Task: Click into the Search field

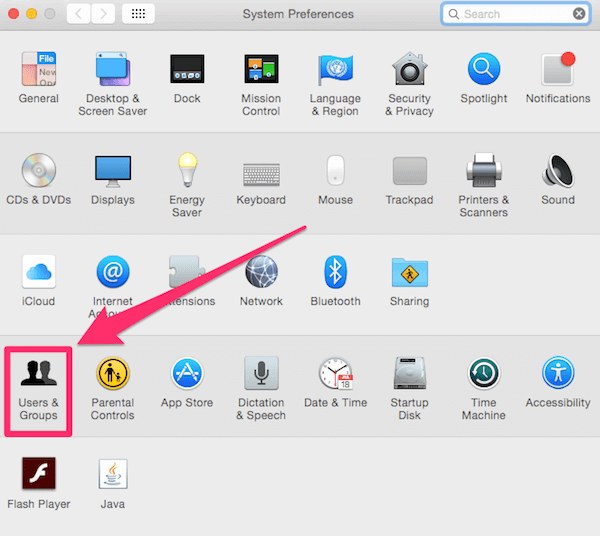Action: [510, 14]
